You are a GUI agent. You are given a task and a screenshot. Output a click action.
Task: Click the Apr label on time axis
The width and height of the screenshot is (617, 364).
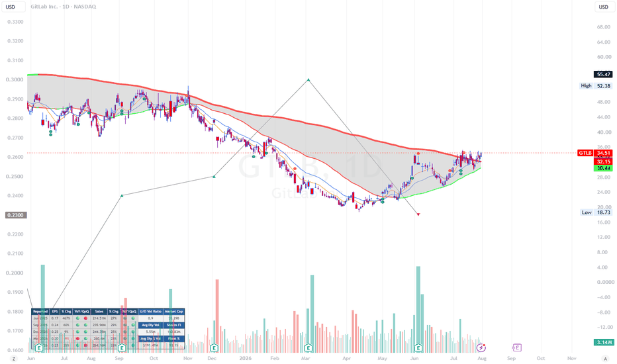point(346,359)
